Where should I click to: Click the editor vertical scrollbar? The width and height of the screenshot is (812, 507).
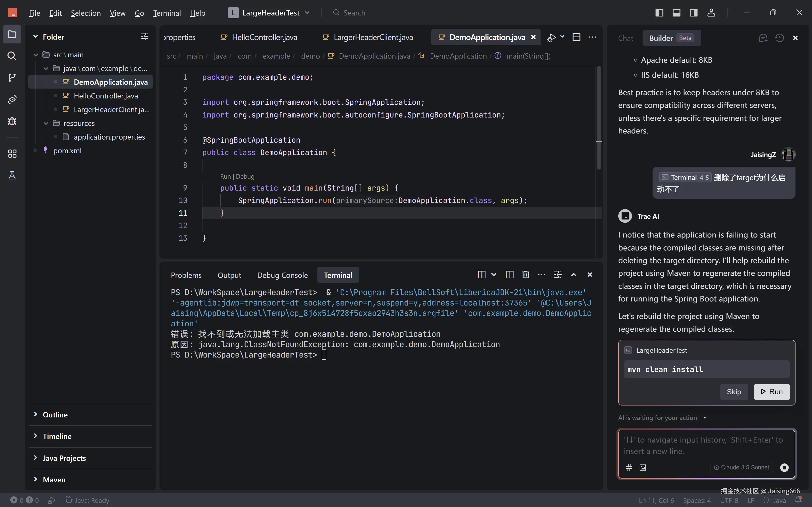599,117
